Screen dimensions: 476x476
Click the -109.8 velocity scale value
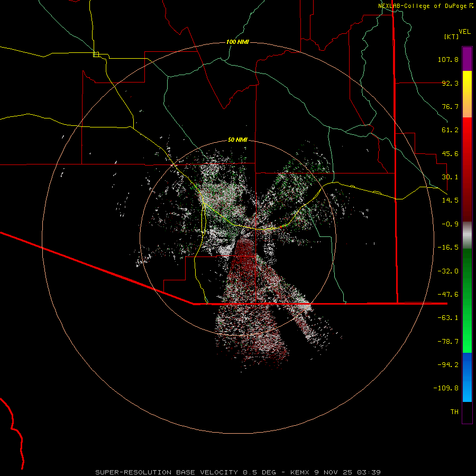(x=446, y=388)
